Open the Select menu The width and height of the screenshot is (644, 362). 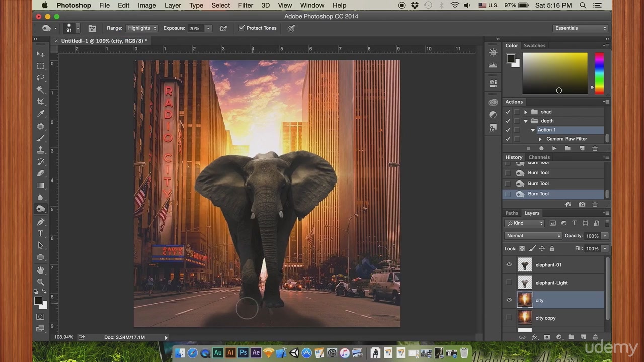click(x=220, y=5)
